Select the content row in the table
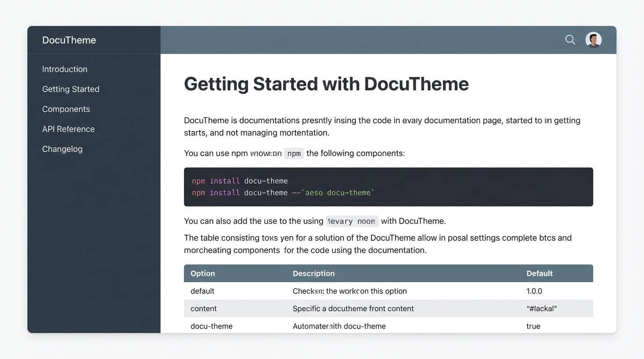This screenshot has width=644, height=359. [x=203, y=308]
